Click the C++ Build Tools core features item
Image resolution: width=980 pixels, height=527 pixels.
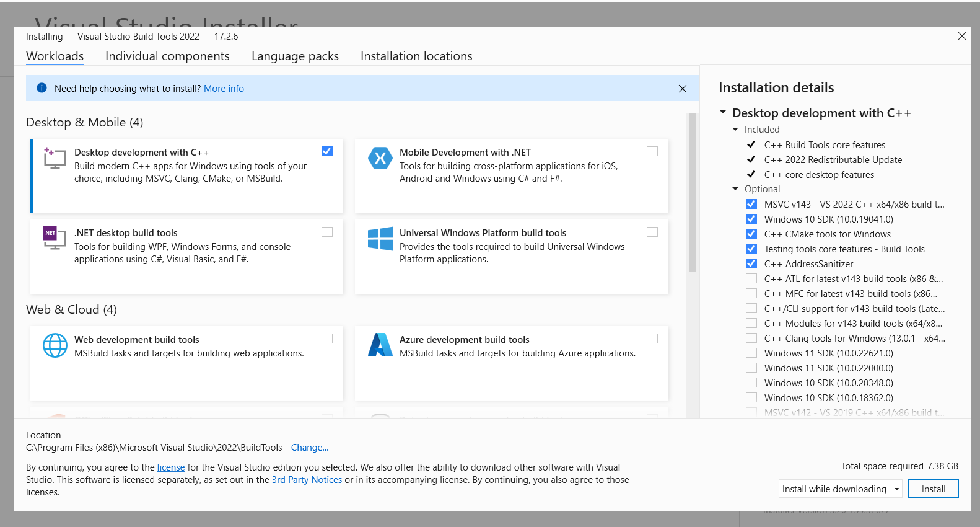coord(825,145)
